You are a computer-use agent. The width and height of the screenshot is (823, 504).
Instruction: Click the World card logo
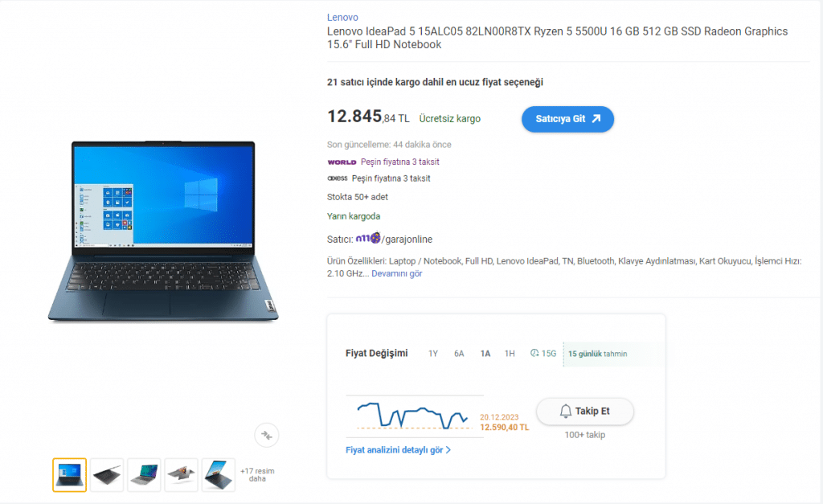coord(342,162)
